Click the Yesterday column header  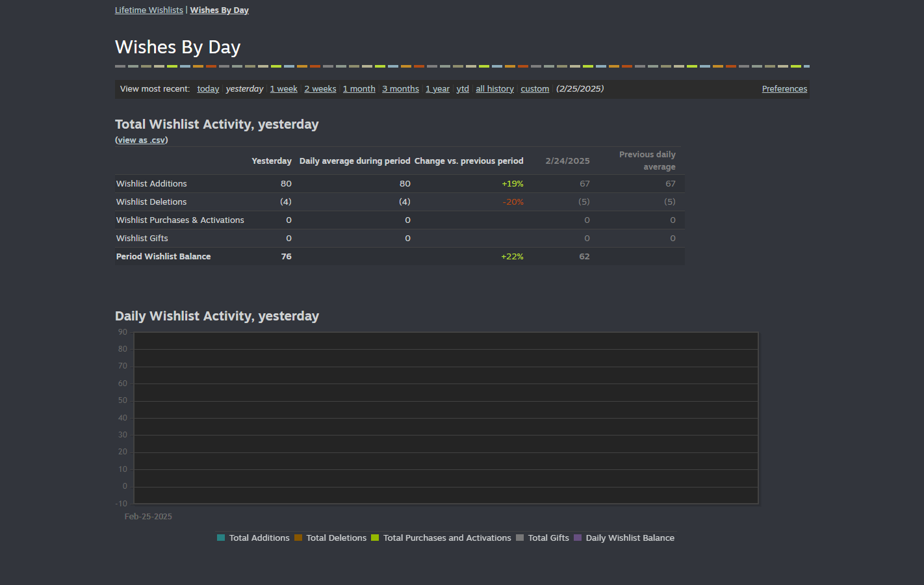click(272, 161)
